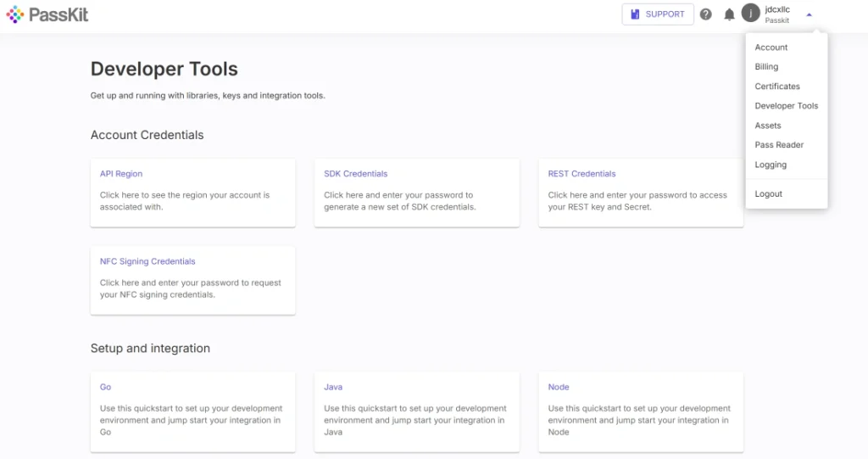Open the notifications bell icon
Screen dimensions: 868x459
point(729,14)
